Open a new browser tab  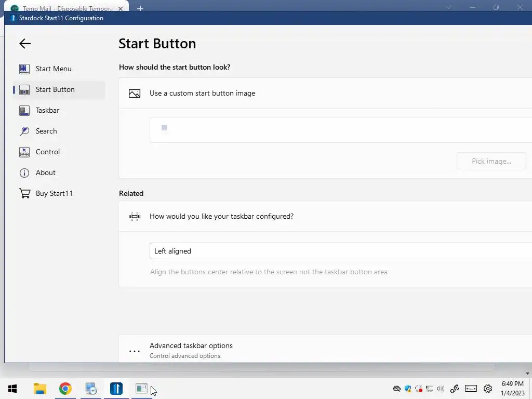(x=140, y=8)
